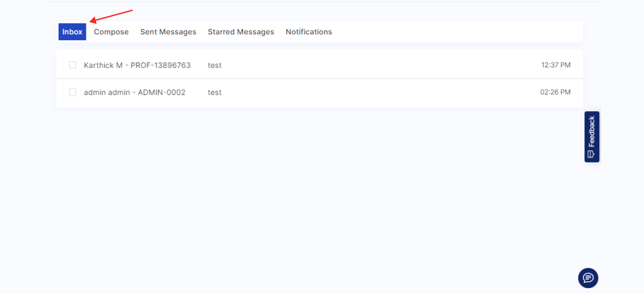The width and height of the screenshot is (644, 294).
Task: Open the chat bubble icon at bottom right
Action: [588, 278]
